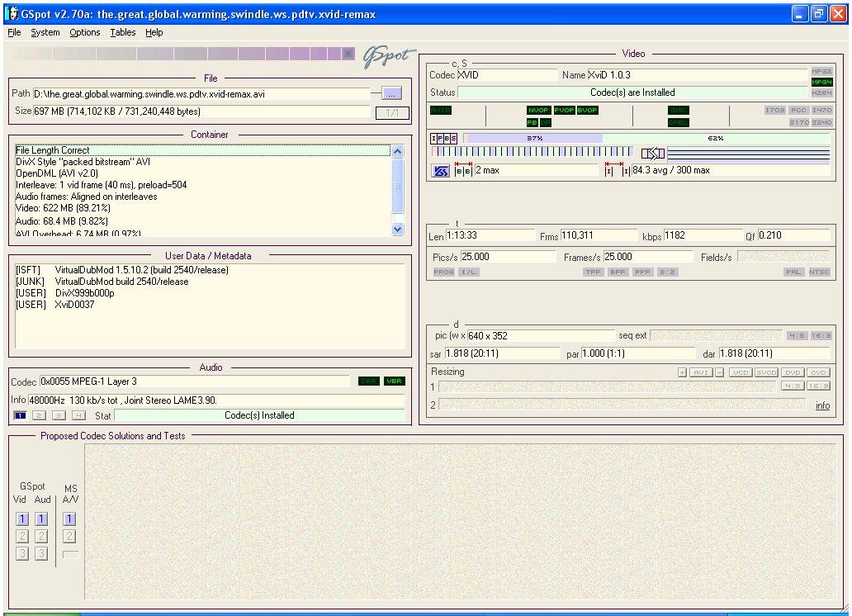Open the Help menu

[x=154, y=33]
